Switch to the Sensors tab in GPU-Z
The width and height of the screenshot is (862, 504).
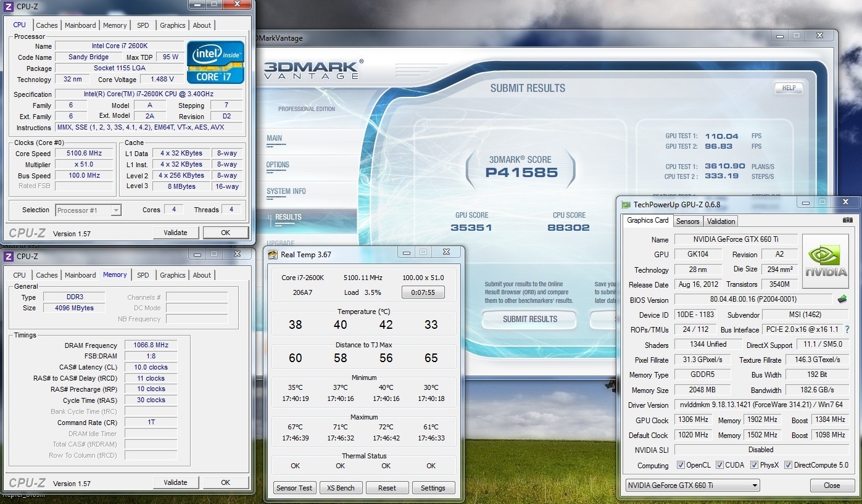click(x=687, y=221)
